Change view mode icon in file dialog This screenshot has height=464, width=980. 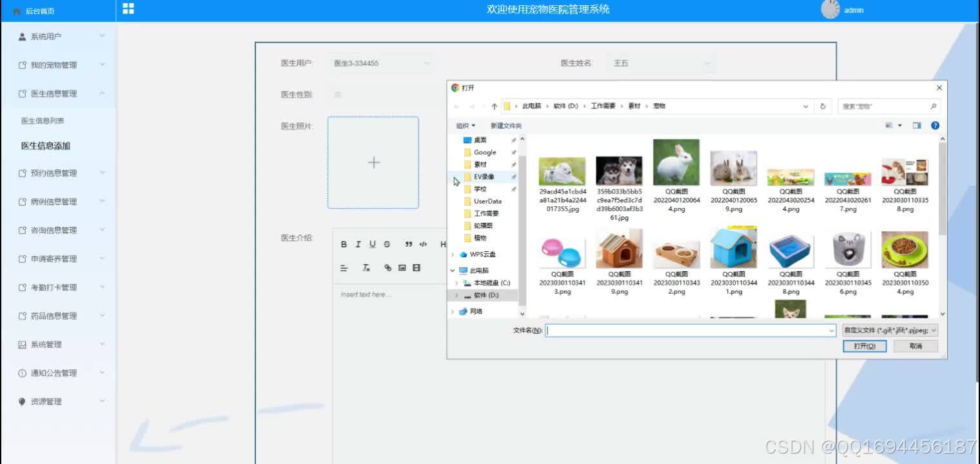point(888,125)
